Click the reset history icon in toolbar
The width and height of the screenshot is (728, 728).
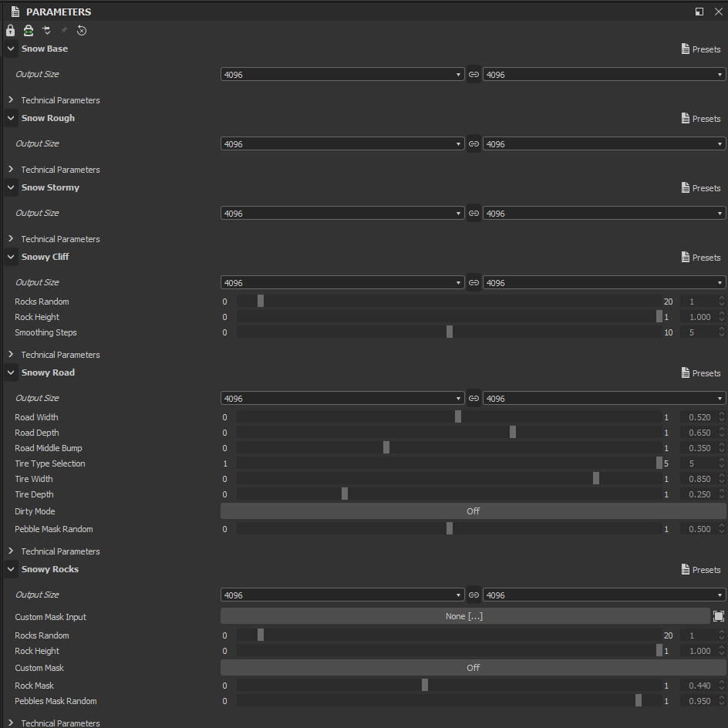tap(82, 31)
